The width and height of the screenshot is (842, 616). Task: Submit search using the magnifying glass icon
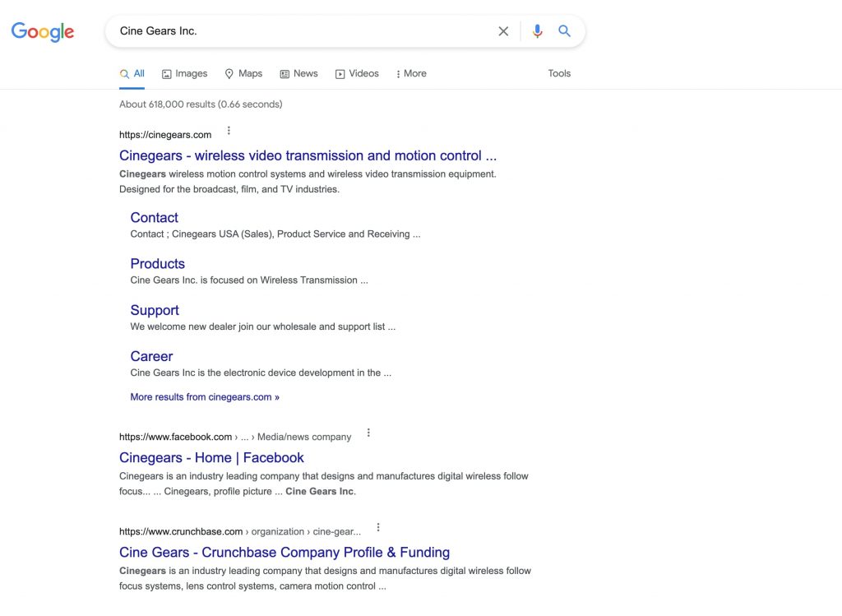pos(564,31)
